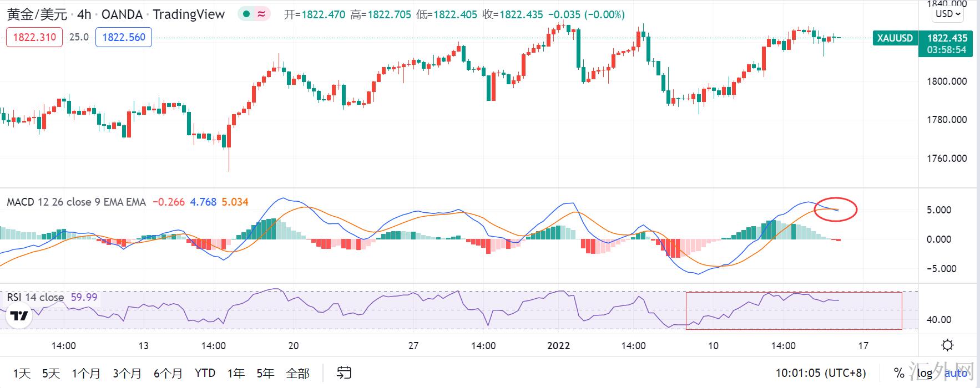Toggle auto scale mode

click(956, 373)
